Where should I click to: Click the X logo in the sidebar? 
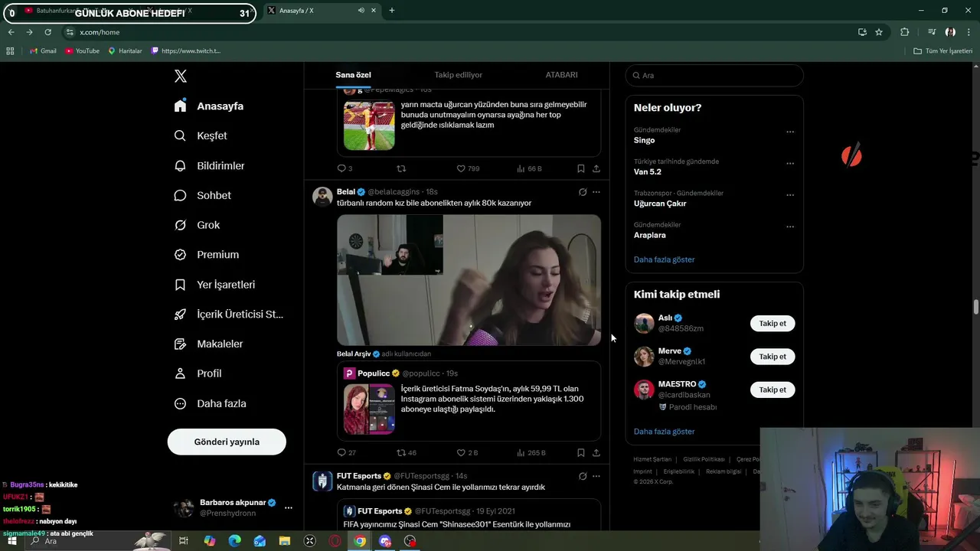(181, 76)
